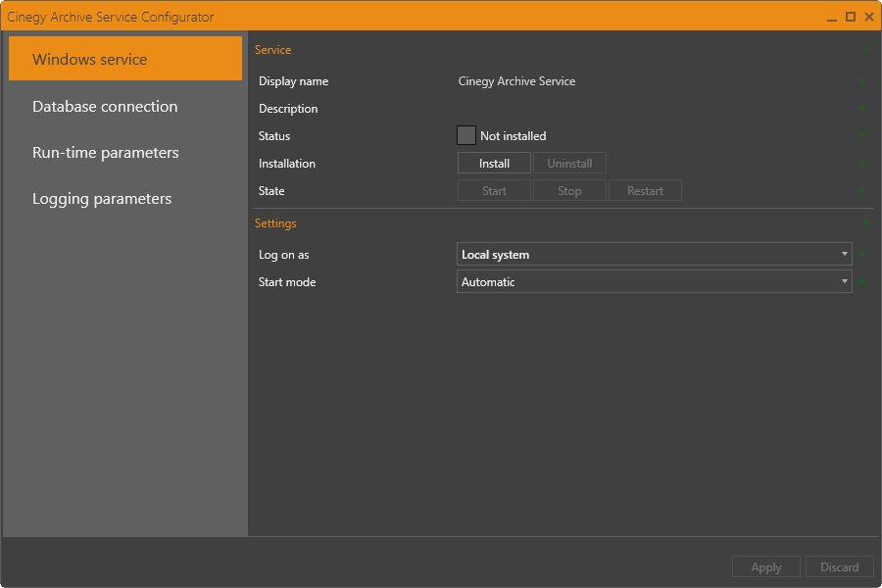Click the Status label
Image resolution: width=882 pixels, height=588 pixels.
click(274, 135)
